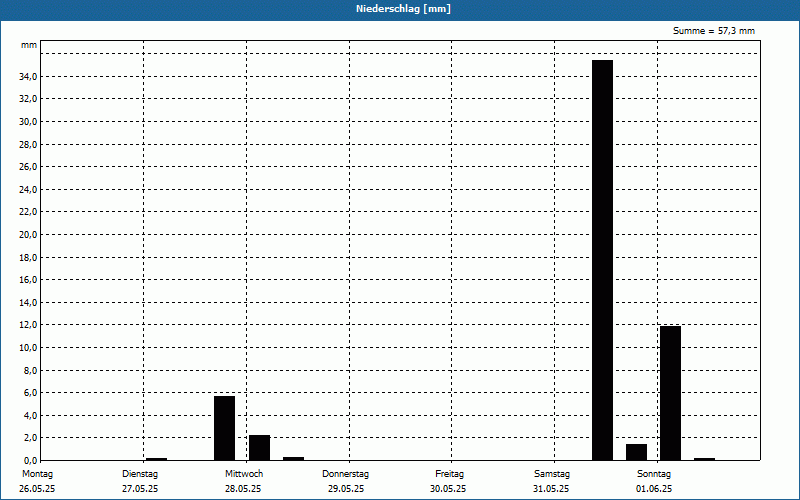Click the 14,0 y-axis value
The height and width of the screenshot is (500, 800).
pos(29,303)
